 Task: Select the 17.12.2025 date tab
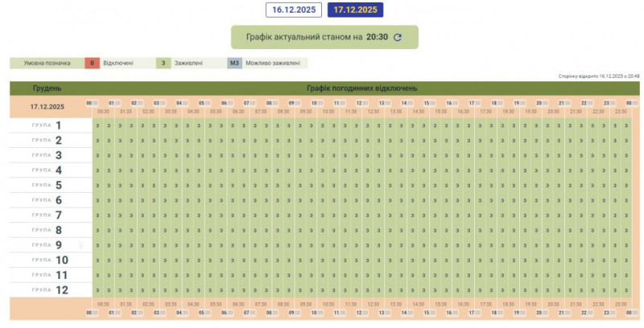pos(355,10)
